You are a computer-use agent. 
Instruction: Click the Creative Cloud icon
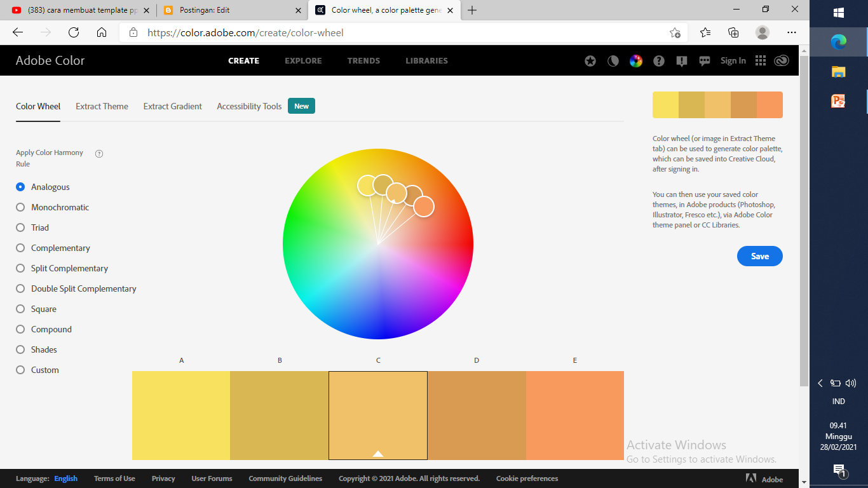point(782,60)
